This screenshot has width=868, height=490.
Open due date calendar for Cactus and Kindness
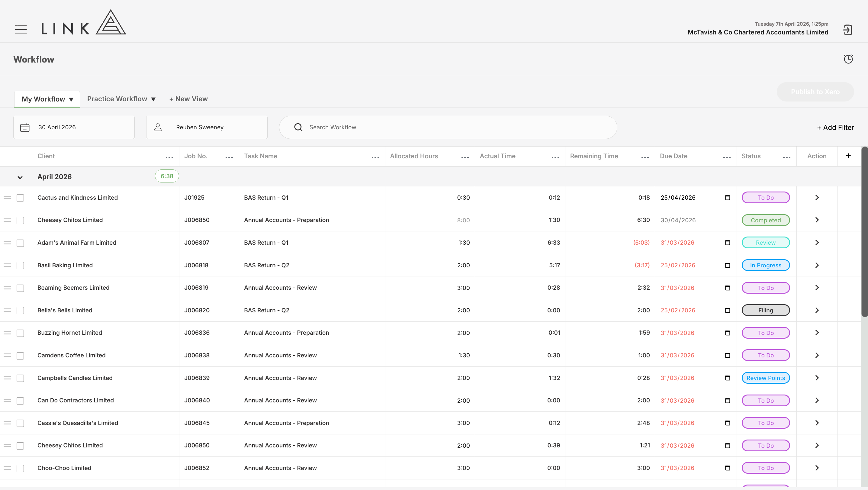[x=728, y=198]
